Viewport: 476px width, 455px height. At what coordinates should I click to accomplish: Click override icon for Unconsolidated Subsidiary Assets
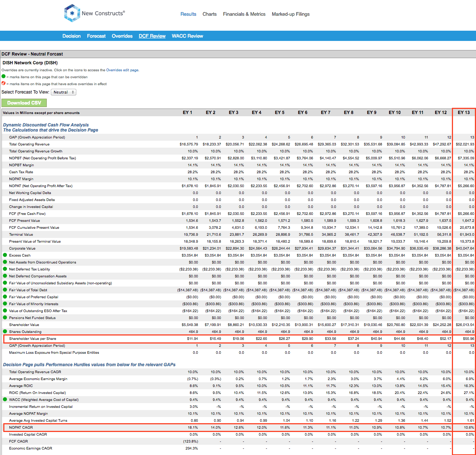(5, 283)
